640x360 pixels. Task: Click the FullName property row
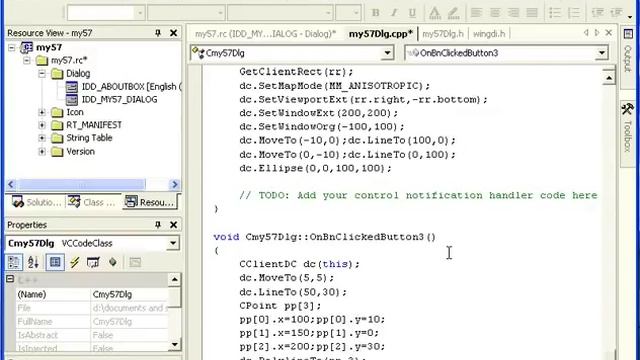click(92, 322)
